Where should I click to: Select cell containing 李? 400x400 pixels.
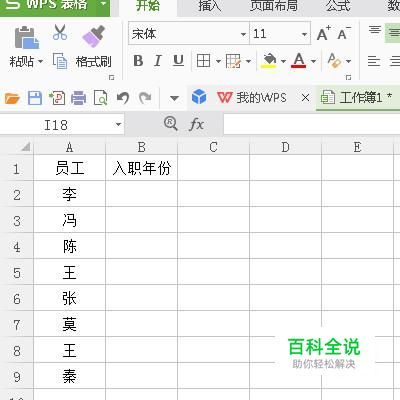coord(70,194)
